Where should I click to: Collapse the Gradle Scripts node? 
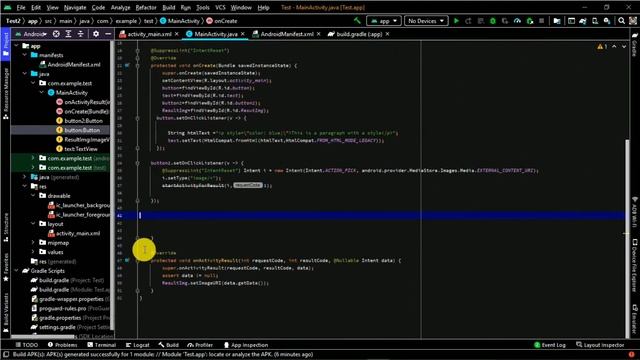[16, 271]
